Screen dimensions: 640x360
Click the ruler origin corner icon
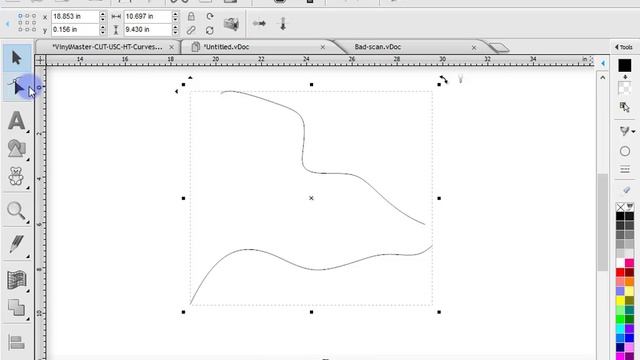[40, 60]
